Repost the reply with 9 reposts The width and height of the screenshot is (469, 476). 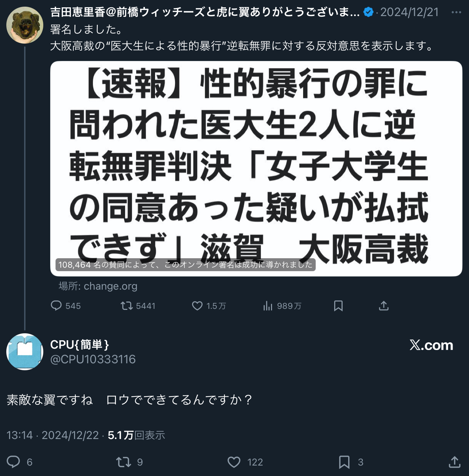[x=123, y=462]
